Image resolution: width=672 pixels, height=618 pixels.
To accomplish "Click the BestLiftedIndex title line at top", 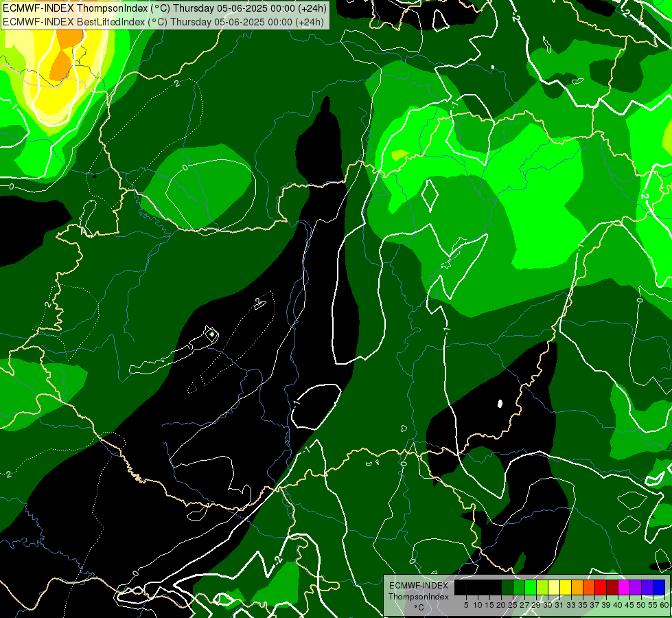I will pyautogui.click(x=163, y=22).
